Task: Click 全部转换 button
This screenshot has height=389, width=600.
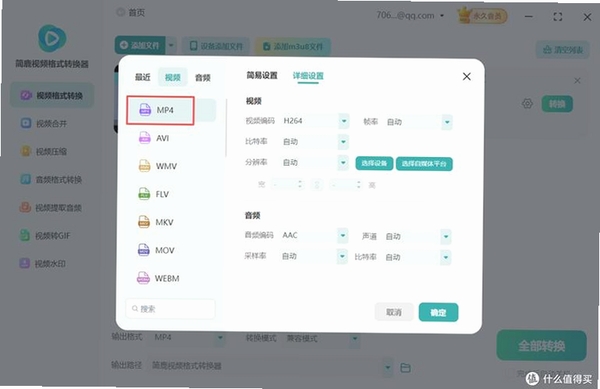Action: click(541, 346)
